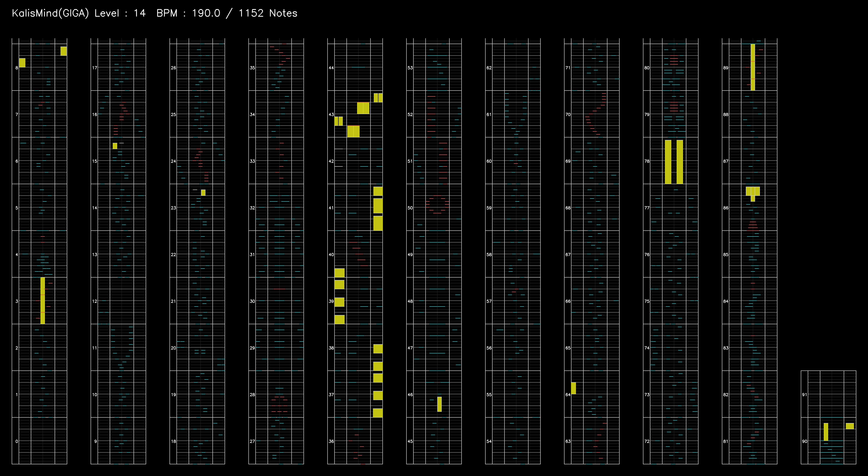The width and height of the screenshot is (868, 476).
Task: Click the yellow note beside measure 64
Action: click(x=573, y=388)
